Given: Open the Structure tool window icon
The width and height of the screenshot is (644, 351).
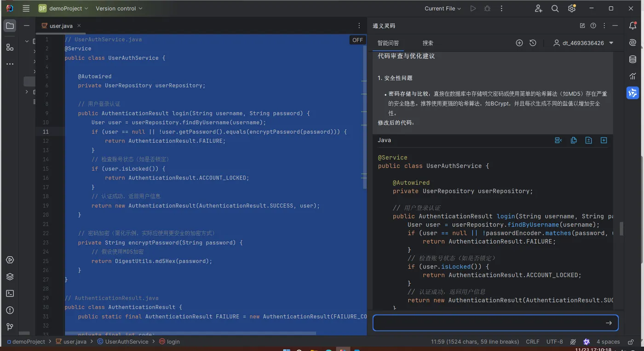Looking at the screenshot, I should [x=10, y=47].
